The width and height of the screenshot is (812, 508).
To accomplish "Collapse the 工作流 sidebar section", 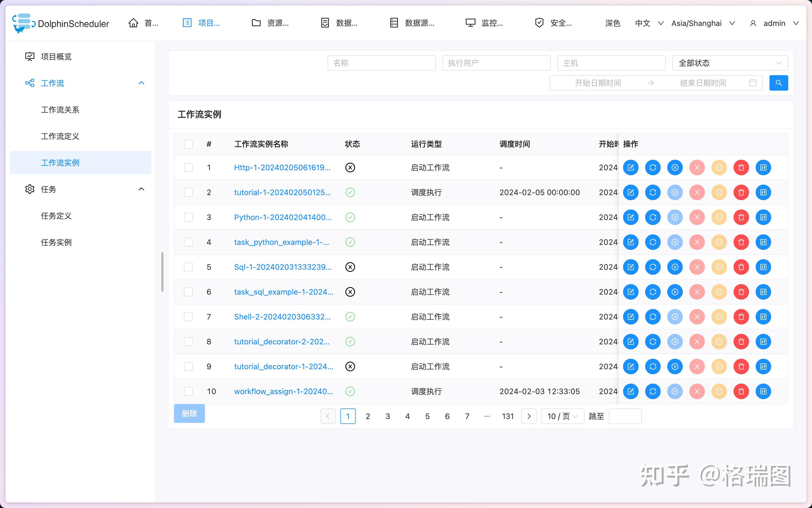I will pyautogui.click(x=141, y=83).
